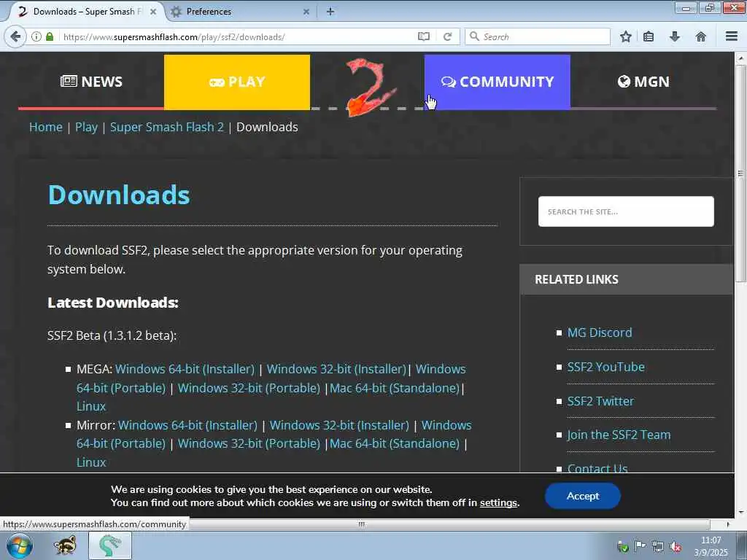Open the Windows Start button

click(20, 545)
